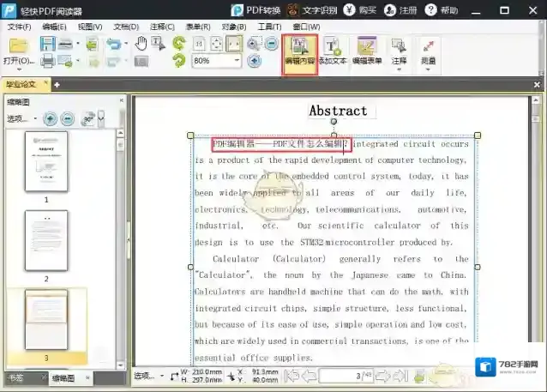Open the 注释(C) menu

pyautogui.click(x=162, y=27)
